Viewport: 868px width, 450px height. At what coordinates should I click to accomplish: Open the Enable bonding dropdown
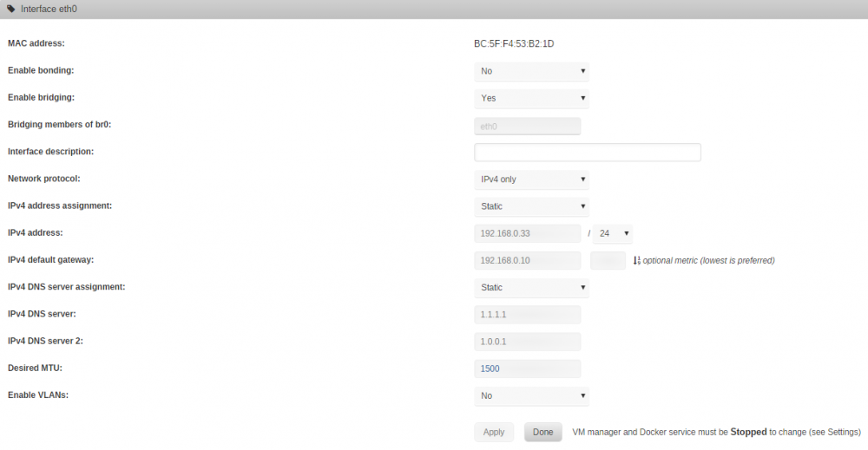[x=531, y=71]
